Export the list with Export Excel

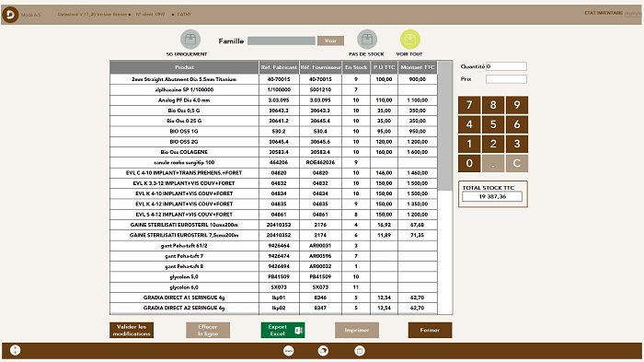click(283, 330)
